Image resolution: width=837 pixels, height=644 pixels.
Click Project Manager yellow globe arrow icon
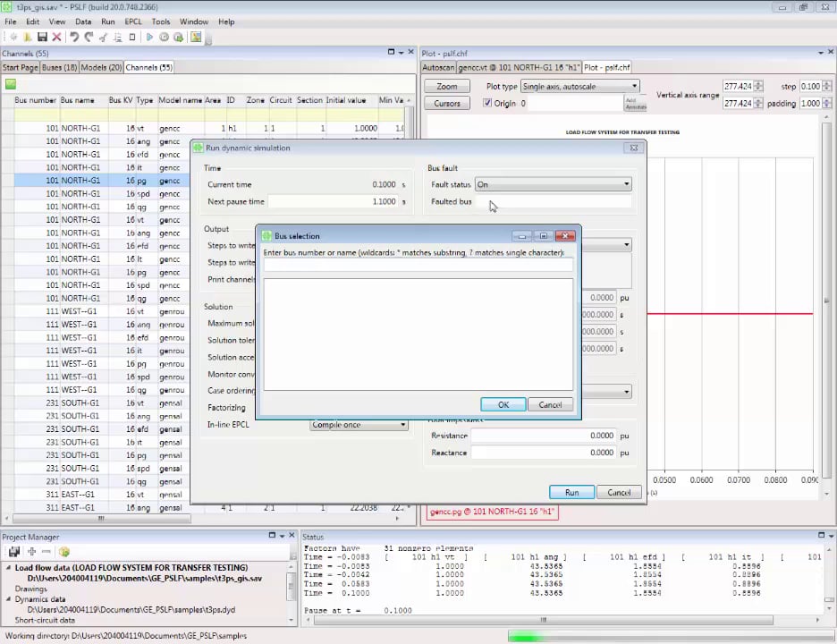pyautogui.click(x=64, y=552)
